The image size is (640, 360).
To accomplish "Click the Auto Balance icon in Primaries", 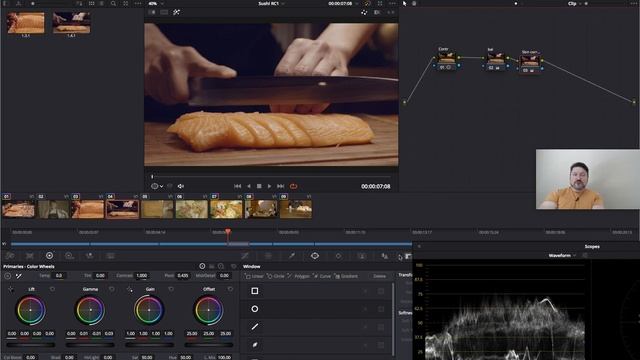I will click(x=7, y=276).
